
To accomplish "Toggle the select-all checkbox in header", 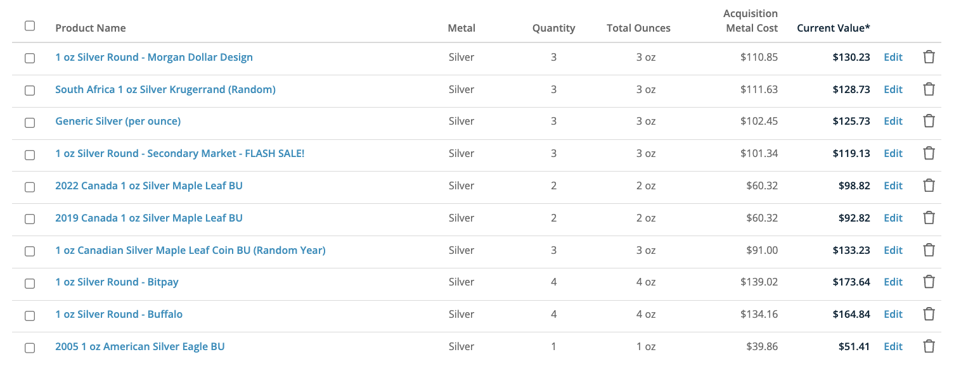I will click(30, 26).
